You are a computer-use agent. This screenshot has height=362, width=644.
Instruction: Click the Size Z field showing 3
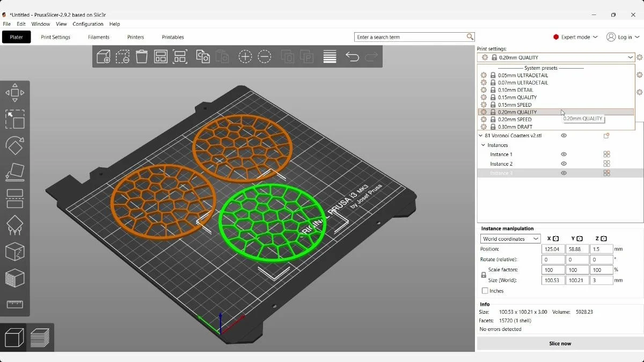point(601,280)
